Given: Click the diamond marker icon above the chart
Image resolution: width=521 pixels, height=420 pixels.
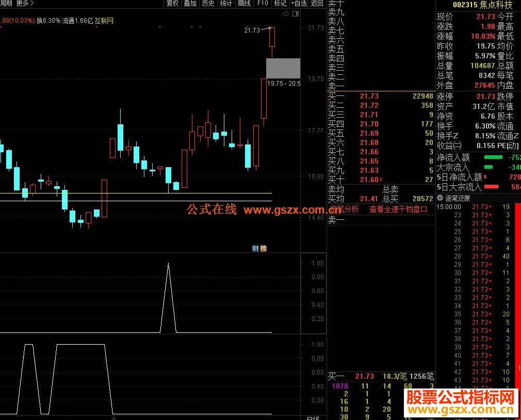Looking at the screenshot, I should 286,13.
